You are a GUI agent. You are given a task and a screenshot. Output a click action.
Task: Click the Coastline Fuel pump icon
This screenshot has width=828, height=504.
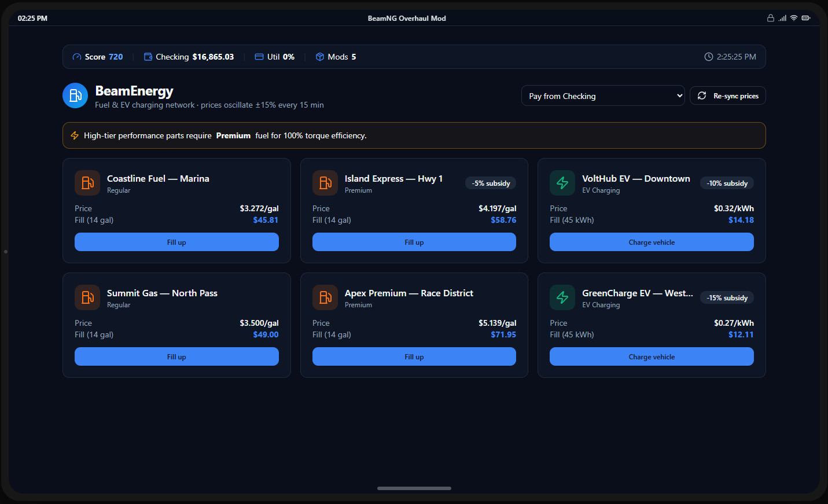[x=87, y=183]
